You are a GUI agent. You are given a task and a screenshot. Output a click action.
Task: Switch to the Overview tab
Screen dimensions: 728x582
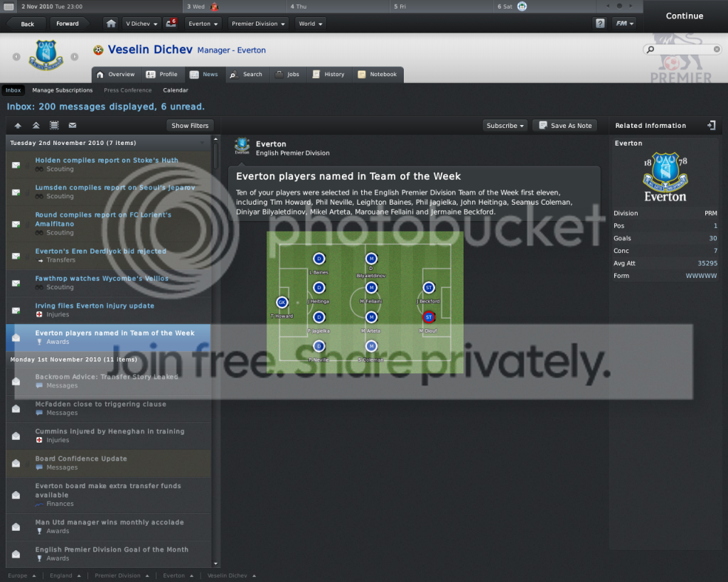[x=116, y=74]
